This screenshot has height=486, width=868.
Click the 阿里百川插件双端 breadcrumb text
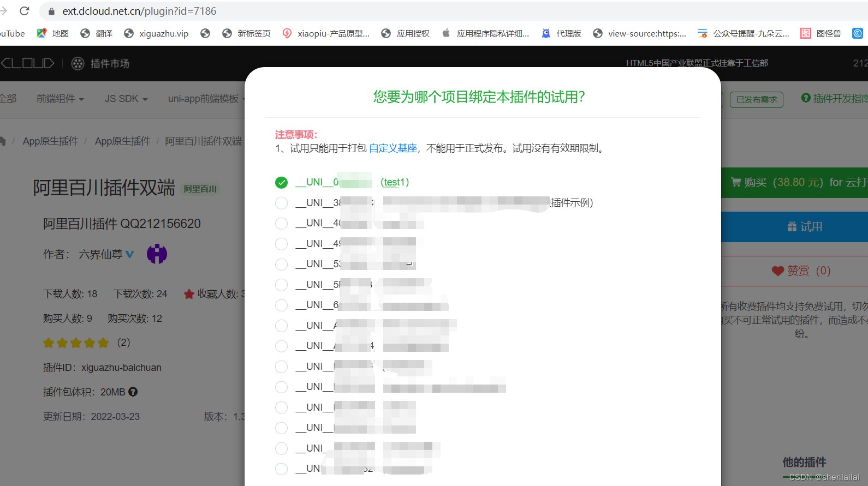click(203, 141)
